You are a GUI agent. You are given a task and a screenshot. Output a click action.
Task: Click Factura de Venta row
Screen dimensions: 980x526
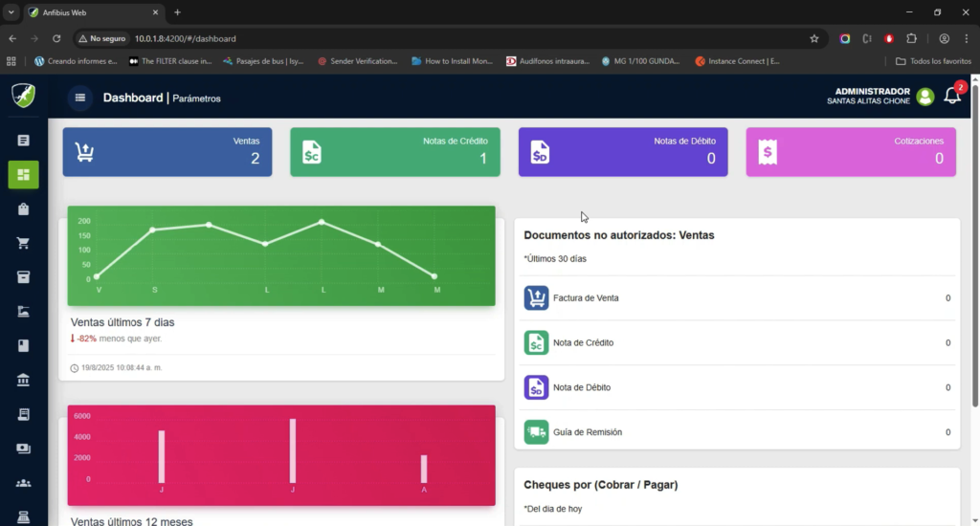(737, 298)
